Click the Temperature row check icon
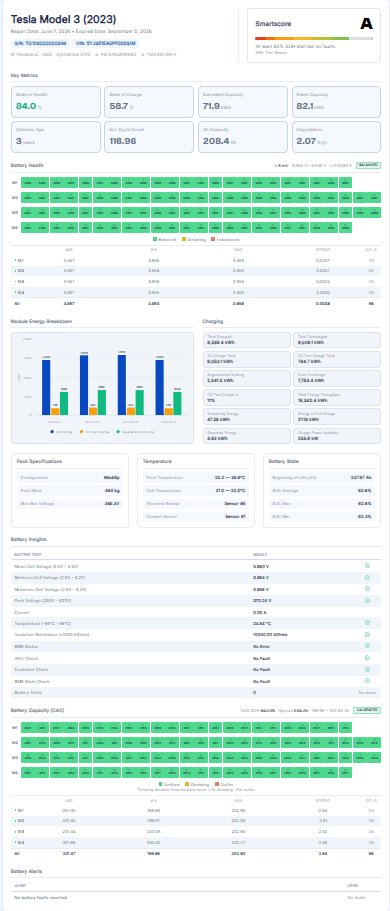390x911 pixels. 367,622
